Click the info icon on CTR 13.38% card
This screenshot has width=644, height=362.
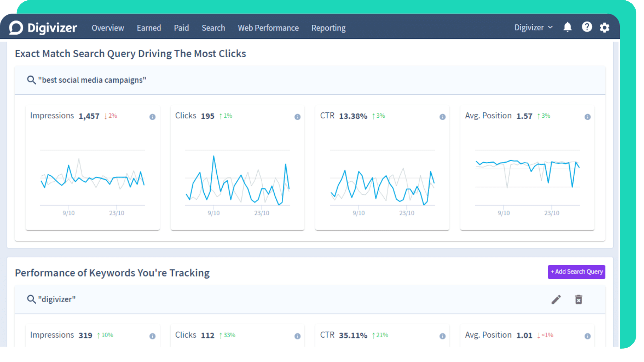pyautogui.click(x=442, y=117)
